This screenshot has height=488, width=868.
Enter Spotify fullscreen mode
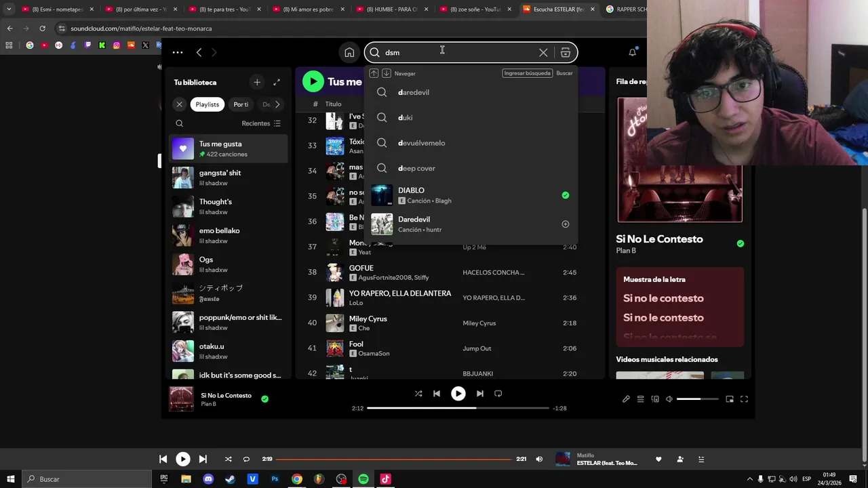pos(744,399)
